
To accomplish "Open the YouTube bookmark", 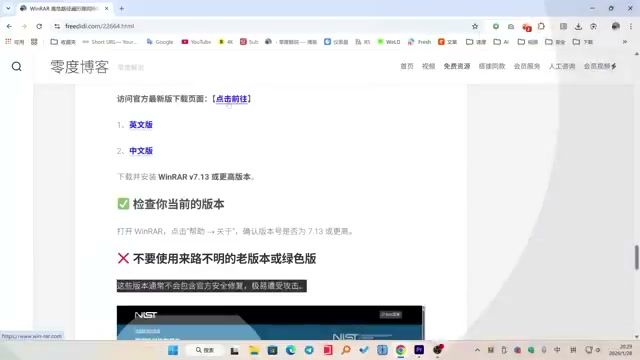I will click(x=196, y=42).
